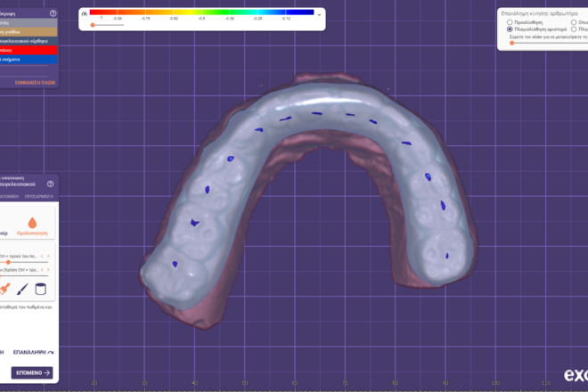Click the ΕΠΟΜΕΝΟ next button
Image resolution: width=588 pixels, height=392 pixels.
coord(32,372)
